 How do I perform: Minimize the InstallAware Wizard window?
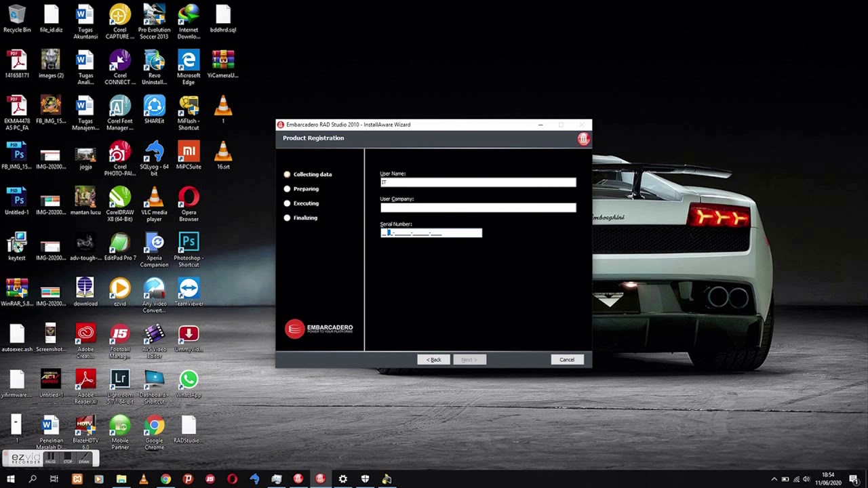point(540,125)
